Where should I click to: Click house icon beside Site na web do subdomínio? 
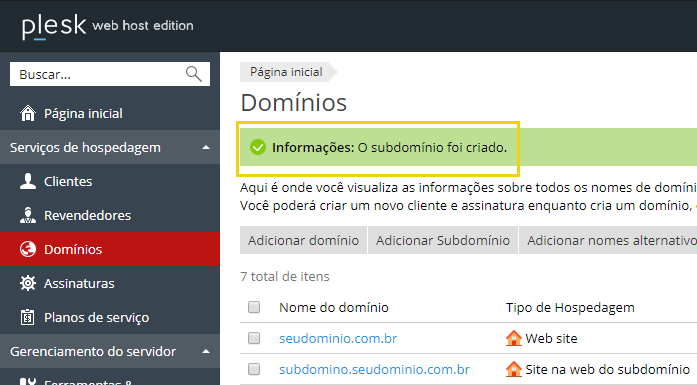tap(513, 369)
